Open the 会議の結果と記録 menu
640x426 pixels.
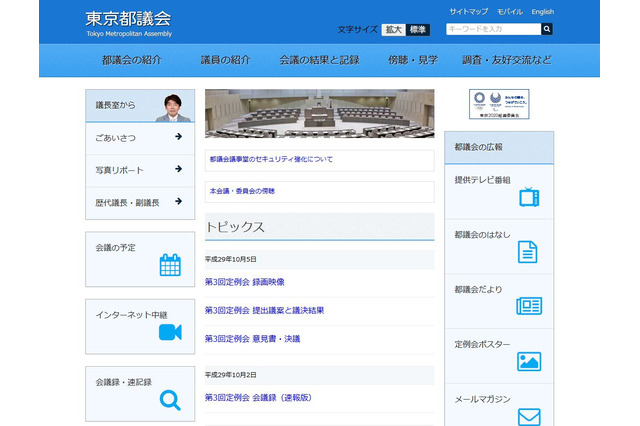click(x=319, y=60)
